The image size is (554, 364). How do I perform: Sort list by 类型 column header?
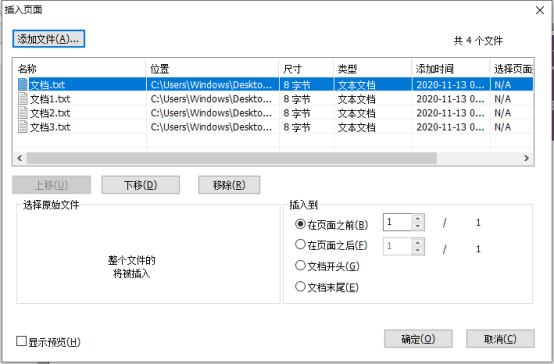372,69
